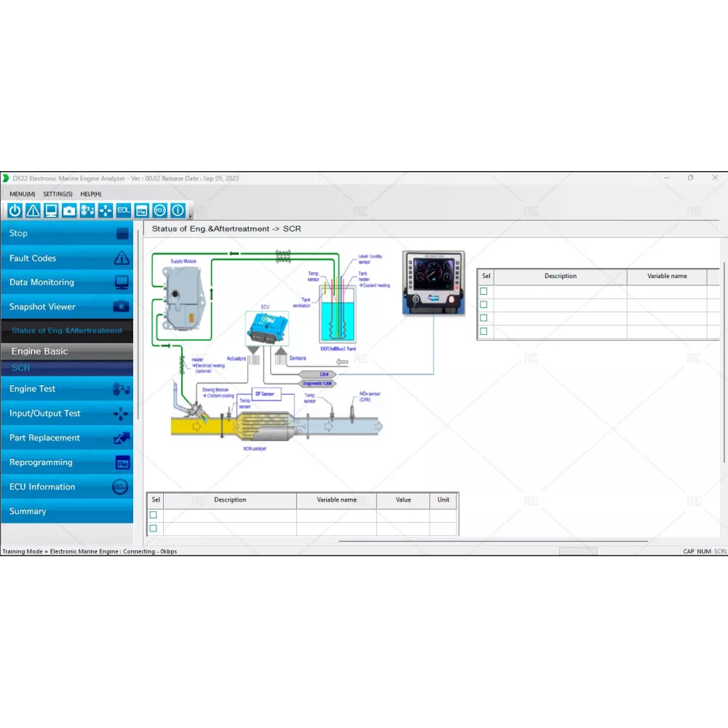Click the fault warning triangle toolbar icon
Screen dimensions: 728x728
click(33, 210)
